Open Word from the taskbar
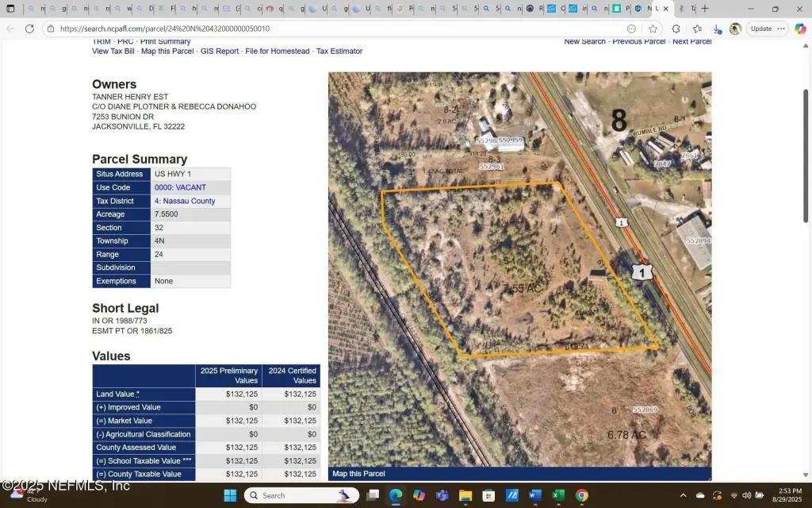 [x=535, y=495]
